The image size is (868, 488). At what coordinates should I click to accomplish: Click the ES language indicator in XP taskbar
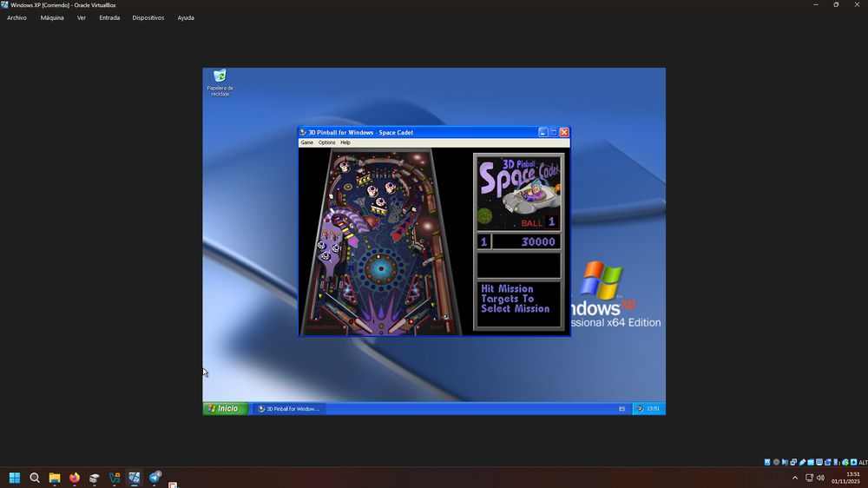pos(621,409)
